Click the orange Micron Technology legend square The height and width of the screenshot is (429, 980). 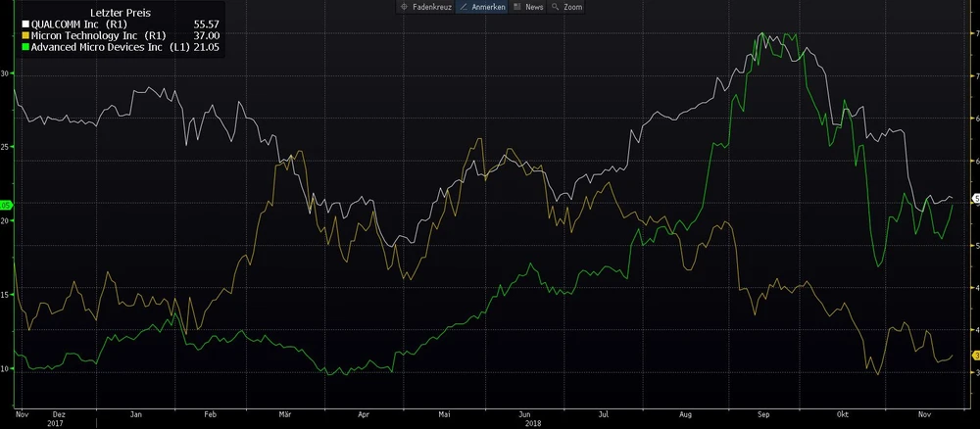click(26, 34)
